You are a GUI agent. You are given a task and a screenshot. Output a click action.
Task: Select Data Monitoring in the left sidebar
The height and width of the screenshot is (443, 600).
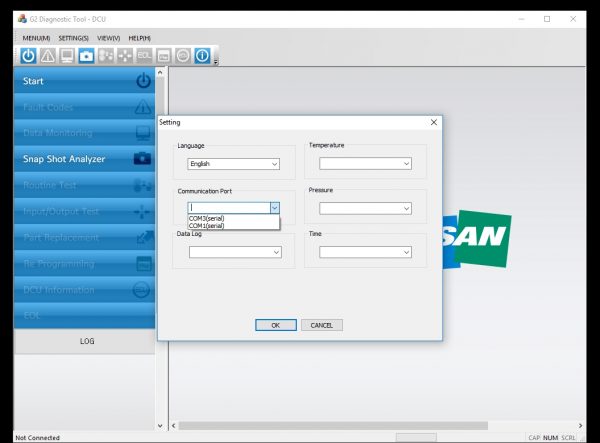pyautogui.click(x=85, y=133)
